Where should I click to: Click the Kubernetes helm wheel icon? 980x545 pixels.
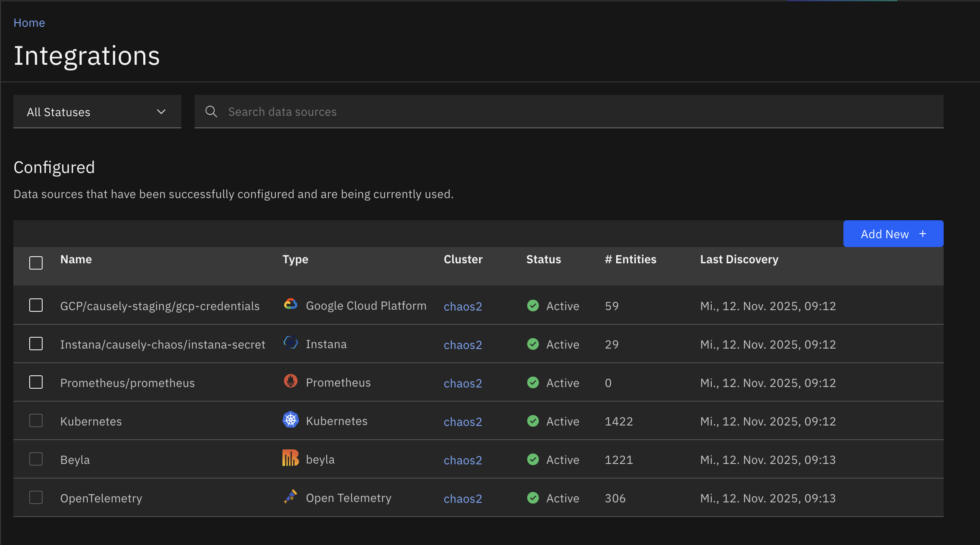(x=290, y=420)
